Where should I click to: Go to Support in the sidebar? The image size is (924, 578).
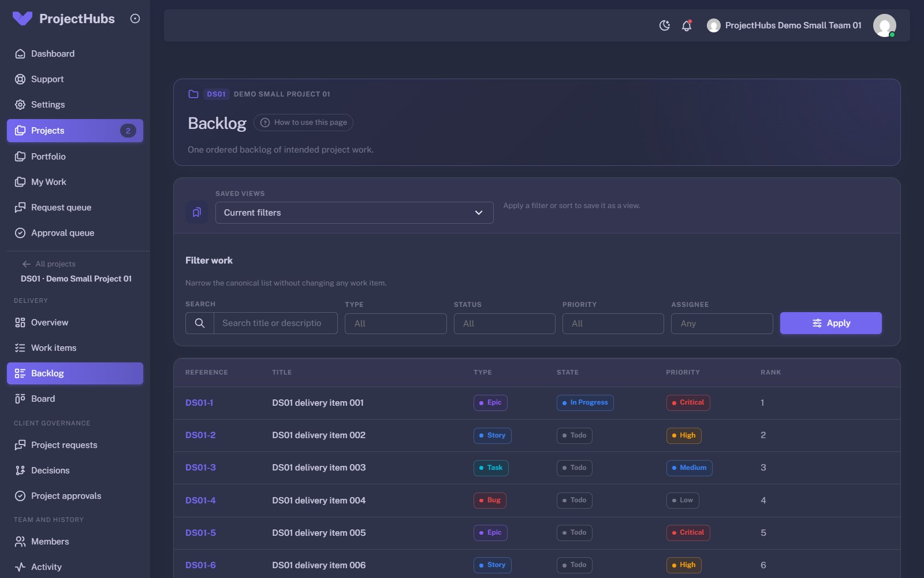pyautogui.click(x=75, y=79)
